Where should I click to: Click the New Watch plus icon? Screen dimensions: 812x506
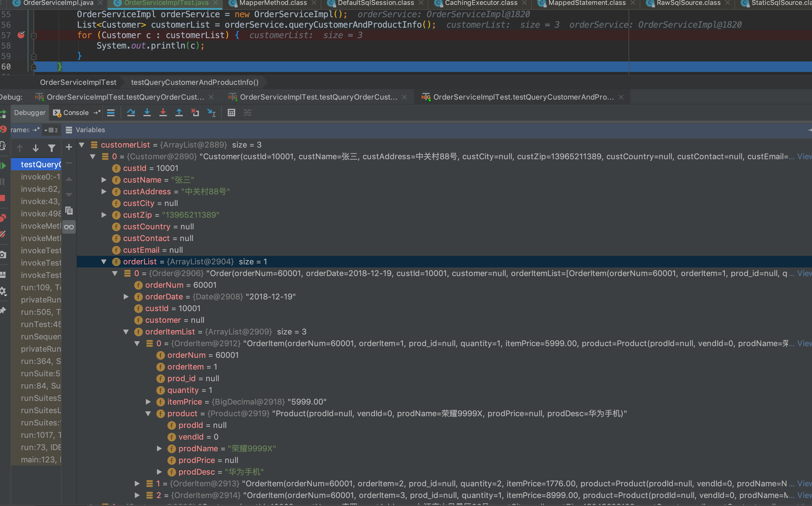tap(69, 147)
